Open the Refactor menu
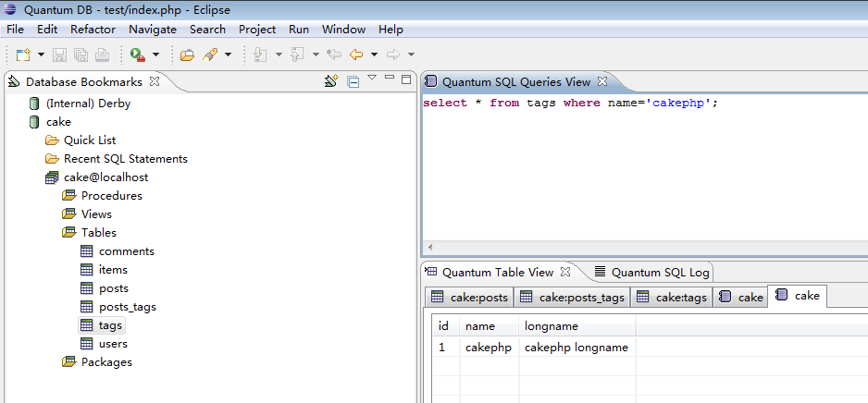Viewport: 868px width, 403px height. (93, 30)
